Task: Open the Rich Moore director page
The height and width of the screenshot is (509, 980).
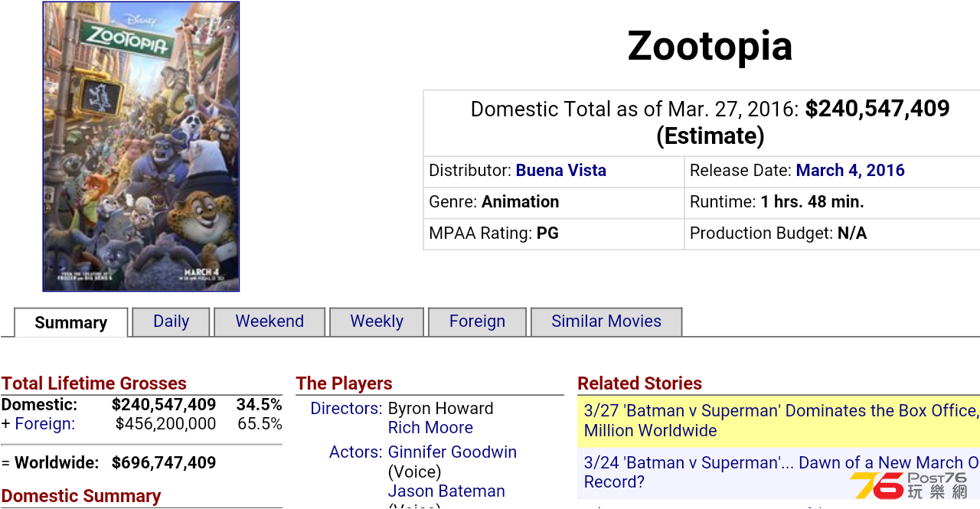Action: click(x=430, y=428)
